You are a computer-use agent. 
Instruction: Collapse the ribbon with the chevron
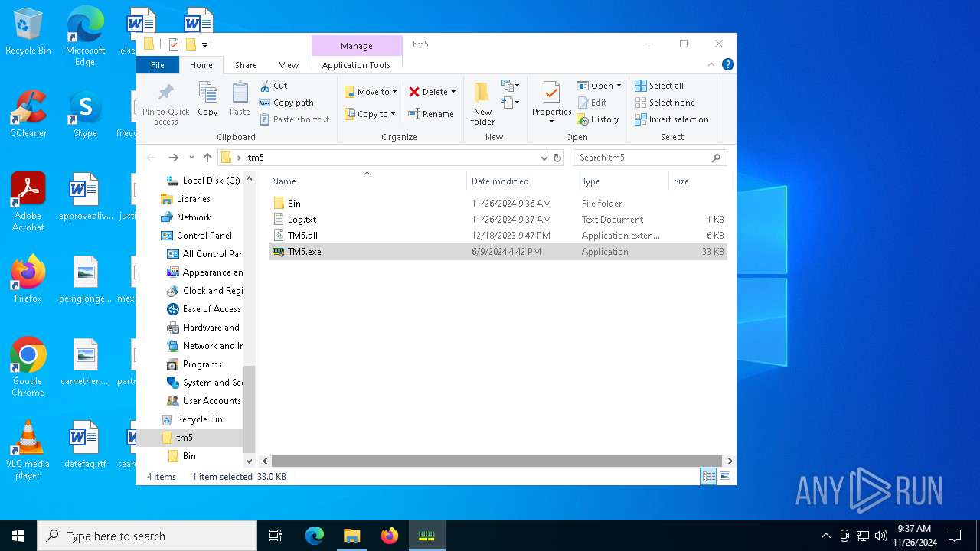click(x=711, y=65)
